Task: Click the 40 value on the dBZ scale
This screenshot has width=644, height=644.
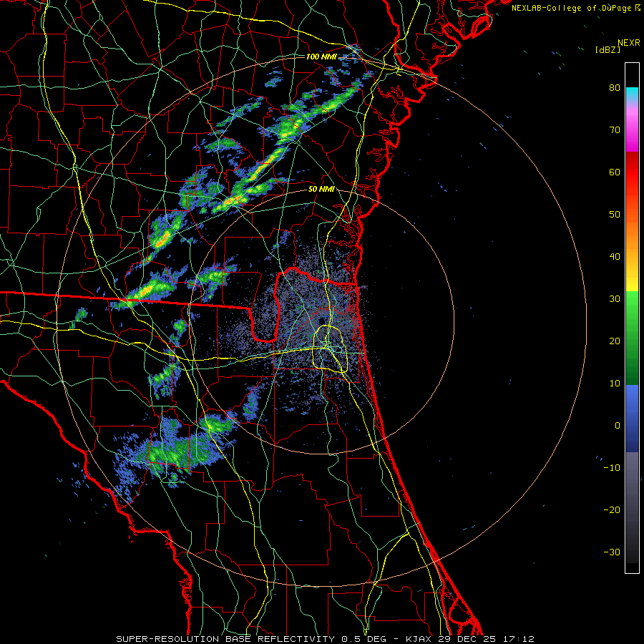Action: pos(615,257)
